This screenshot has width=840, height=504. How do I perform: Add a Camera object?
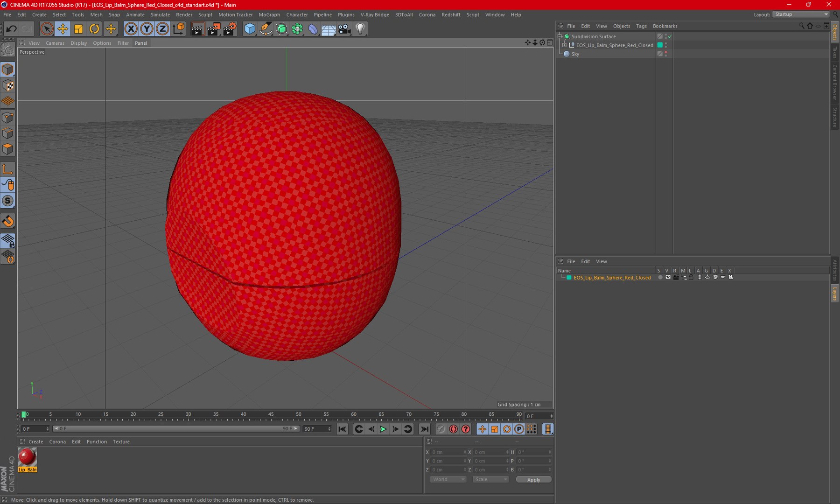344,29
